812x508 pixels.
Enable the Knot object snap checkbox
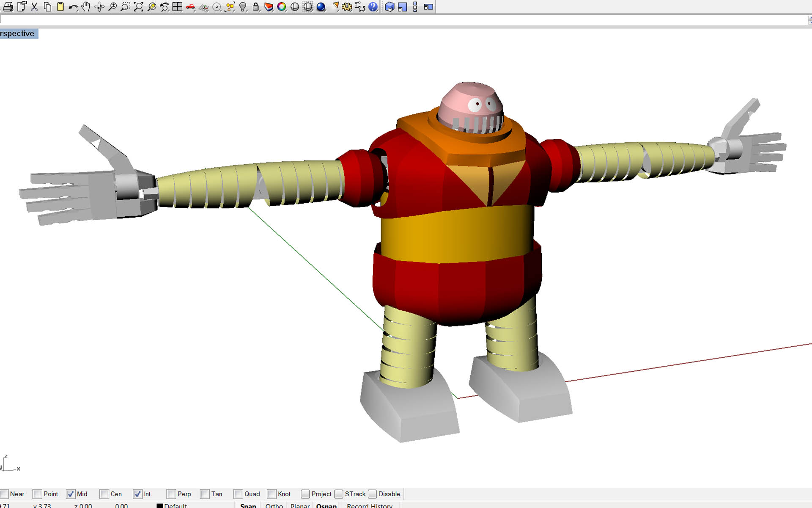coord(272,494)
